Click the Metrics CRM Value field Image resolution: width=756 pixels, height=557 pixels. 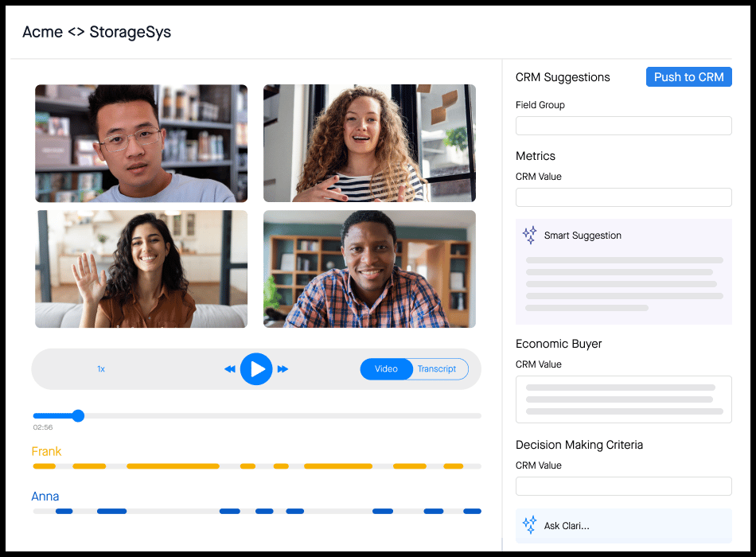point(623,197)
